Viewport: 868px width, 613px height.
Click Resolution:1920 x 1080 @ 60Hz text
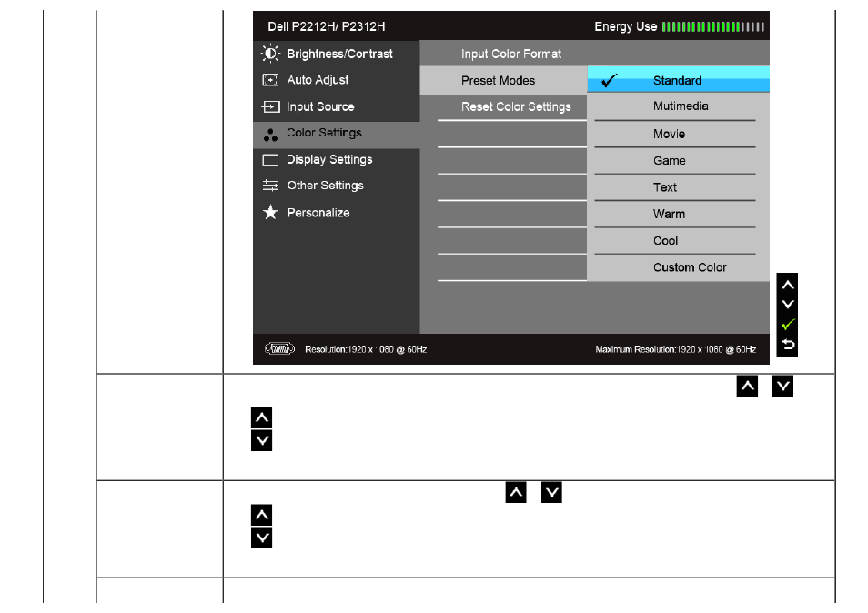tap(366, 349)
